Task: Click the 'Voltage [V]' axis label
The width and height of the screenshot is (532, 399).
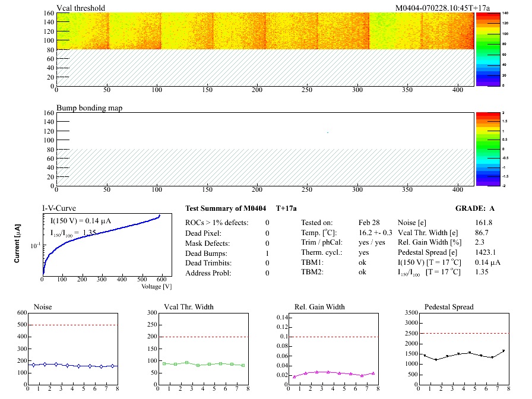Action: [156, 286]
